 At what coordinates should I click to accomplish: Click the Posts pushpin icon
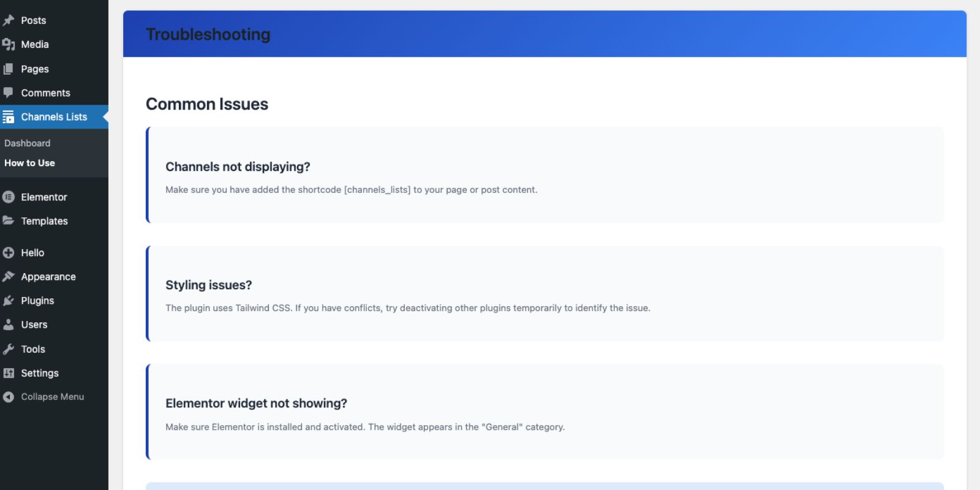pyautogui.click(x=9, y=20)
